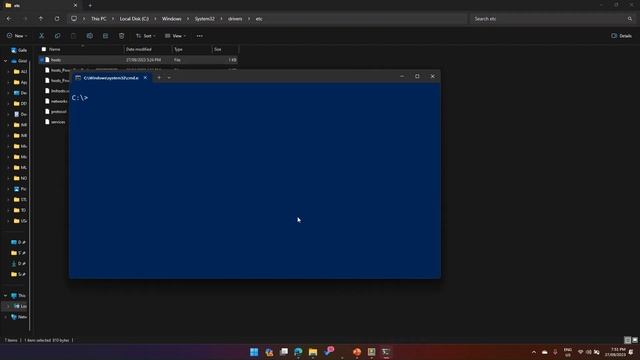The height and width of the screenshot is (360, 640).
Task: Open File Explorer from the taskbar
Action: 313,352
